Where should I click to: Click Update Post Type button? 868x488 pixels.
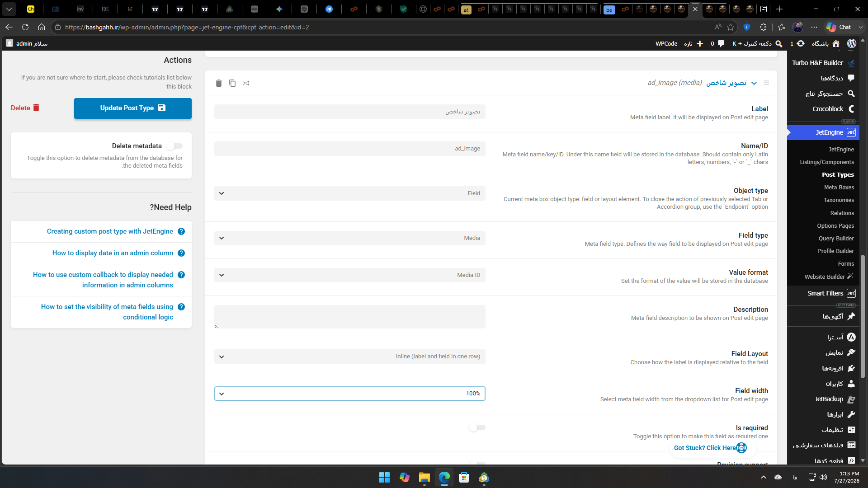pos(133,108)
